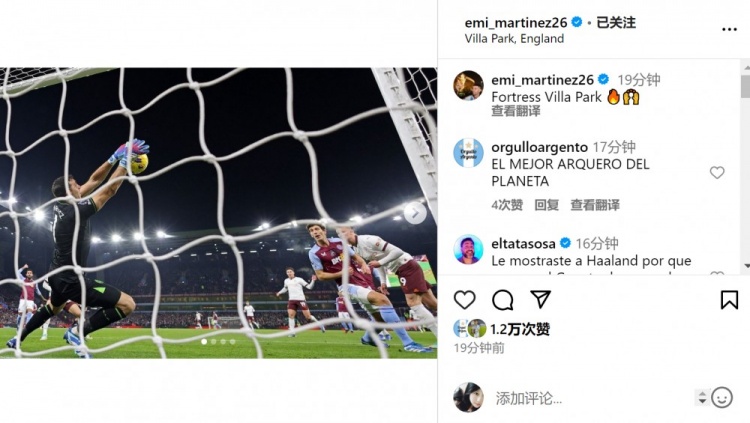Viewport: 750px width, 423px height.
Task: Go to the next carousel photo
Action: click(415, 212)
